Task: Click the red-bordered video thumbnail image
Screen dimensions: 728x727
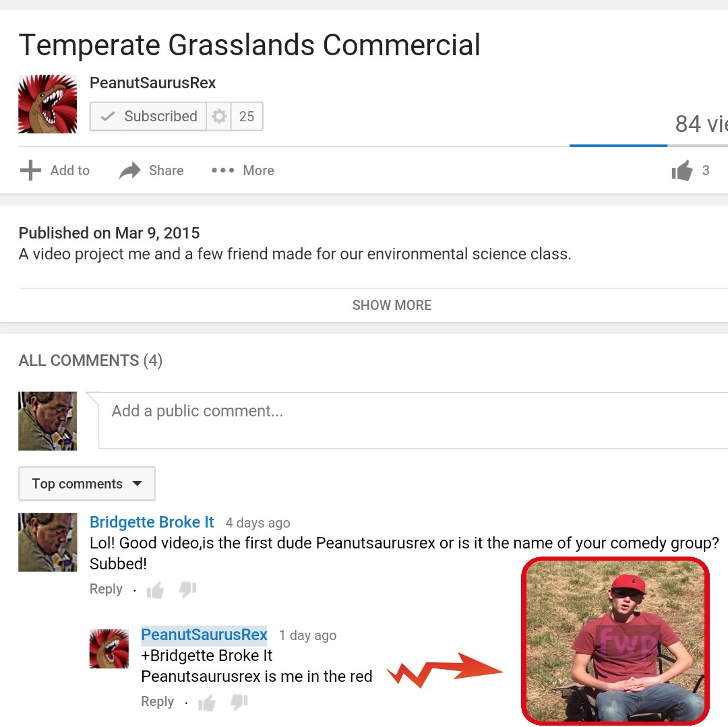Action: [x=615, y=641]
